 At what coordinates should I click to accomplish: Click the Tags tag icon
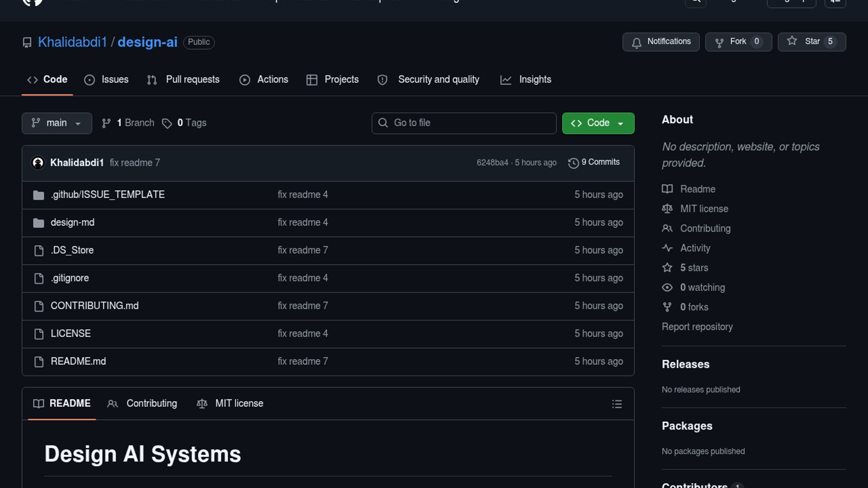coord(167,123)
